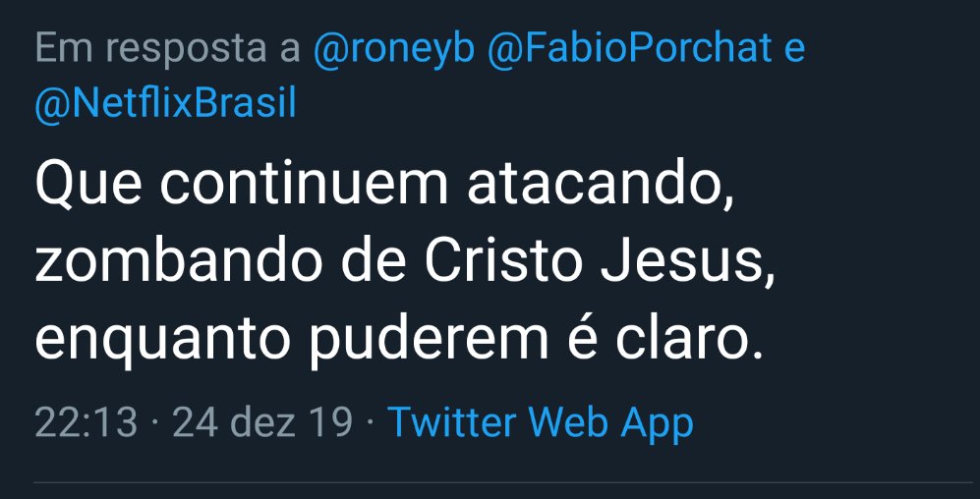Viewport: 980px width, 499px height.
Task: Visit the @NetflixBrasil profile mention
Action: [165, 104]
